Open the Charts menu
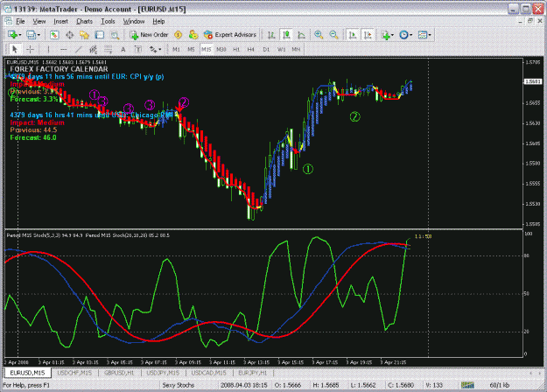Image resolution: width=547 pixels, height=392 pixels. pyautogui.click(x=84, y=22)
